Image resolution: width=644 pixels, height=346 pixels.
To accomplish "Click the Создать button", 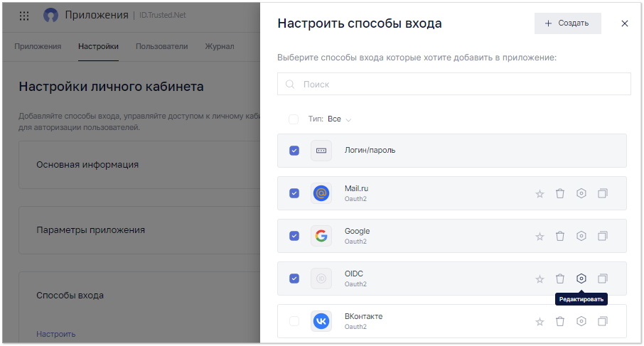I will tap(568, 23).
